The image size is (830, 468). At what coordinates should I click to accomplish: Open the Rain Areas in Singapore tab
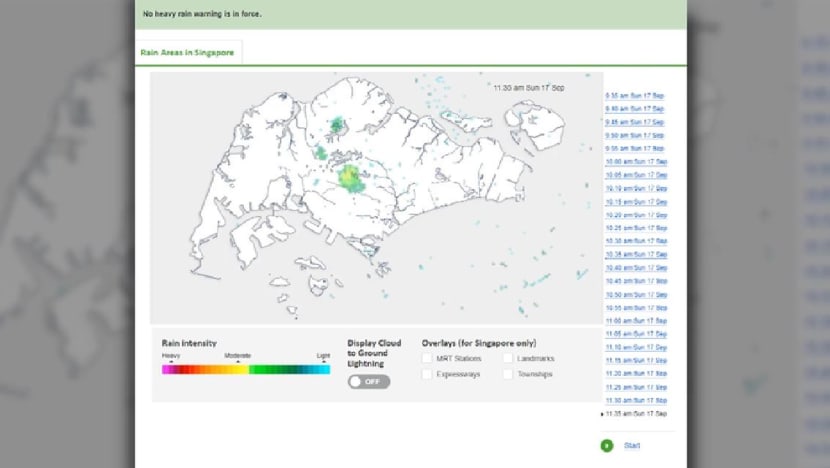[188, 51]
